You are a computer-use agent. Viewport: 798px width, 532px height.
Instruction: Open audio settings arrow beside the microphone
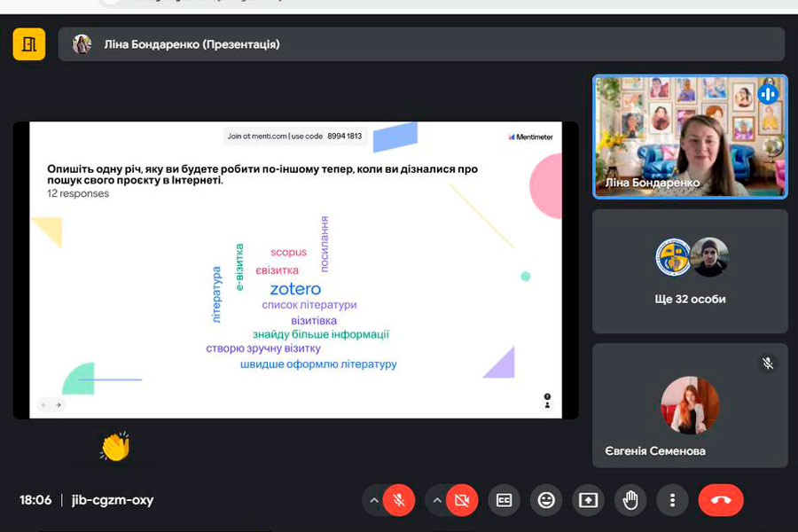[374, 500]
